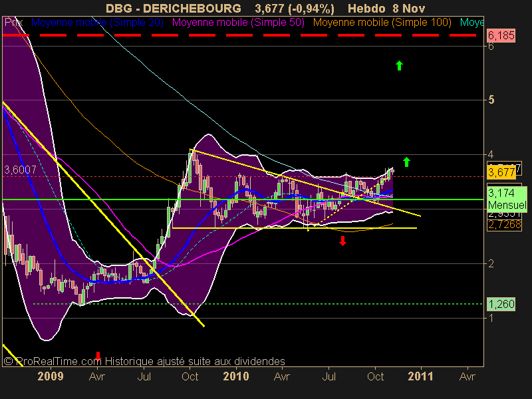Select the red down arrow under the yellow support line
The width and height of the screenshot is (532, 399).
coord(342,241)
